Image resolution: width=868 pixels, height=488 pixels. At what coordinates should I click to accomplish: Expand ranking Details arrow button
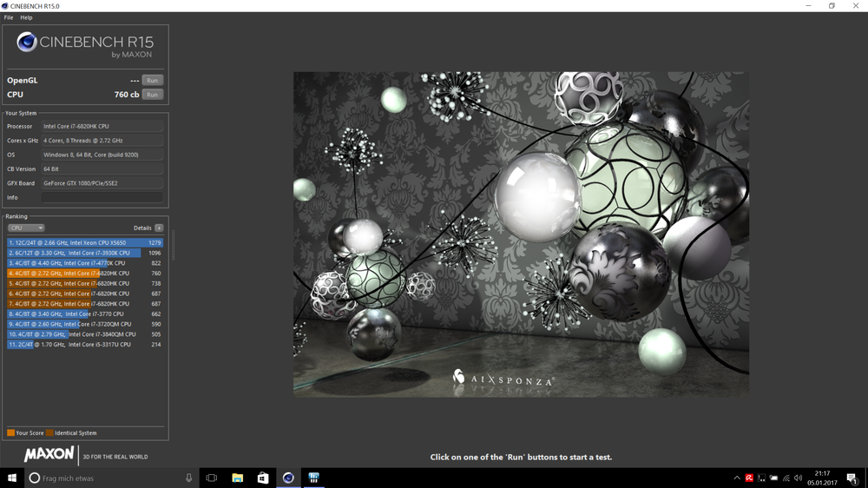[159, 228]
